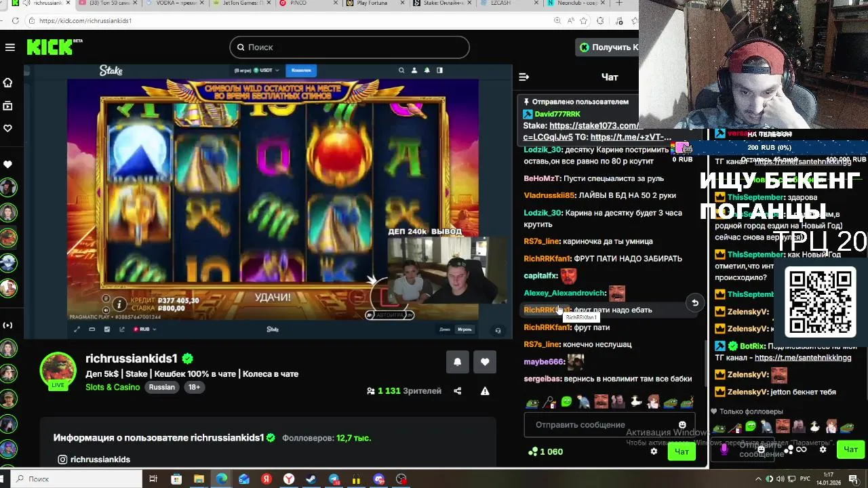This screenshot has height=488, width=868.
Task: Open slot menu lines icon
Action: pyautogui.click(x=105, y=299)
